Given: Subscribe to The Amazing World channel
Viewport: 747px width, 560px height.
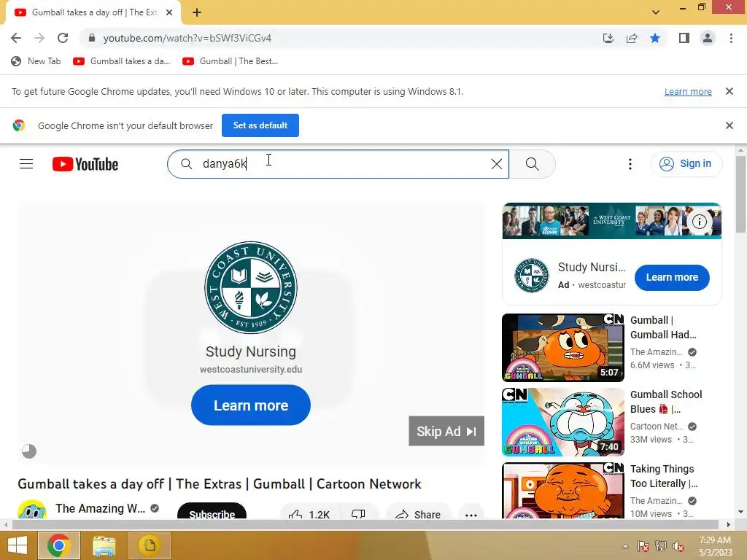Looking at the screenshot, I should tap(212, 511).
